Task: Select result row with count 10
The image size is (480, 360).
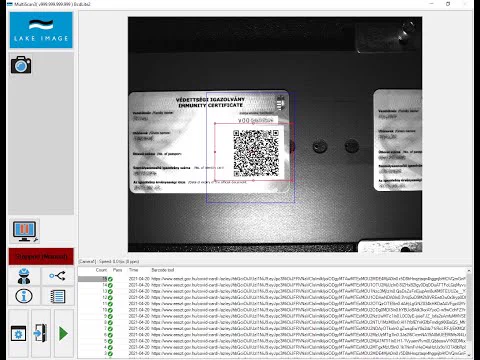Action: coord(272,310)
